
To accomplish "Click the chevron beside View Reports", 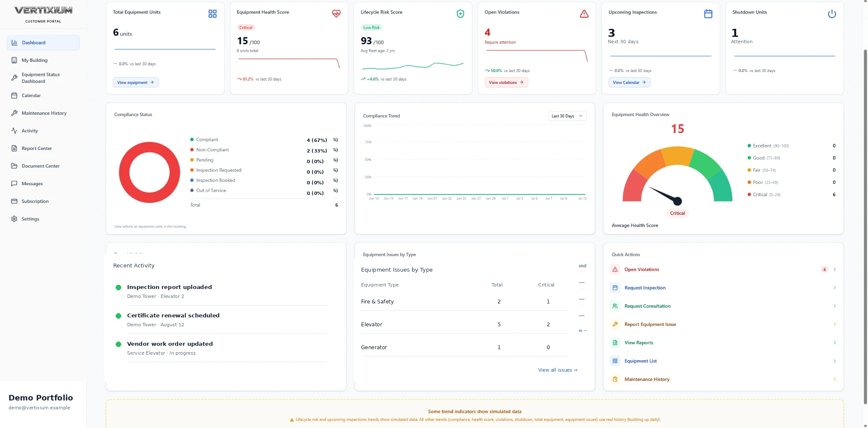I will pos(835,342).
